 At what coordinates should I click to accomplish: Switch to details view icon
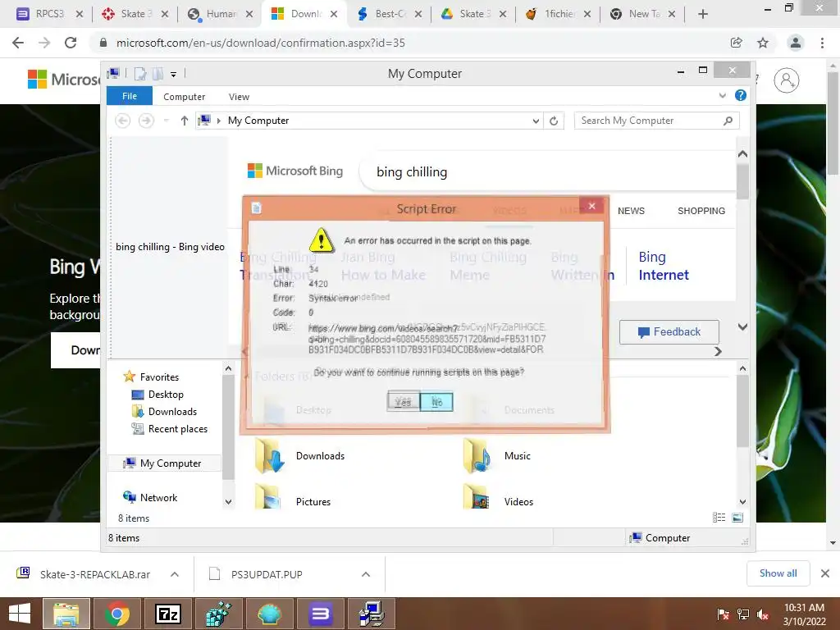click(719, 517)
